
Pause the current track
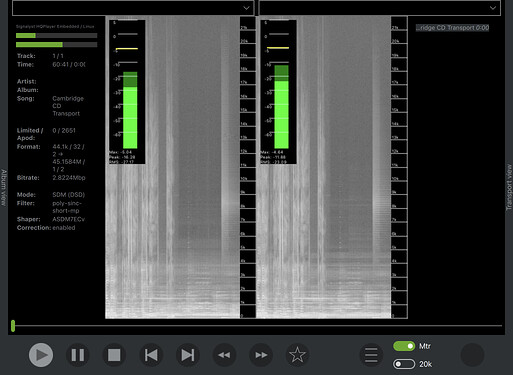click(78, 355)
